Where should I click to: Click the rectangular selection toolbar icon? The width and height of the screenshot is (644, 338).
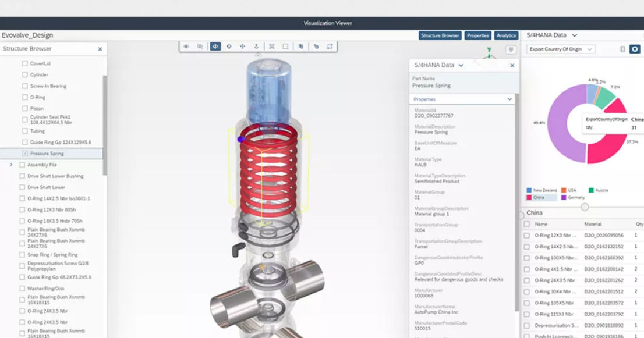[285, 46]
